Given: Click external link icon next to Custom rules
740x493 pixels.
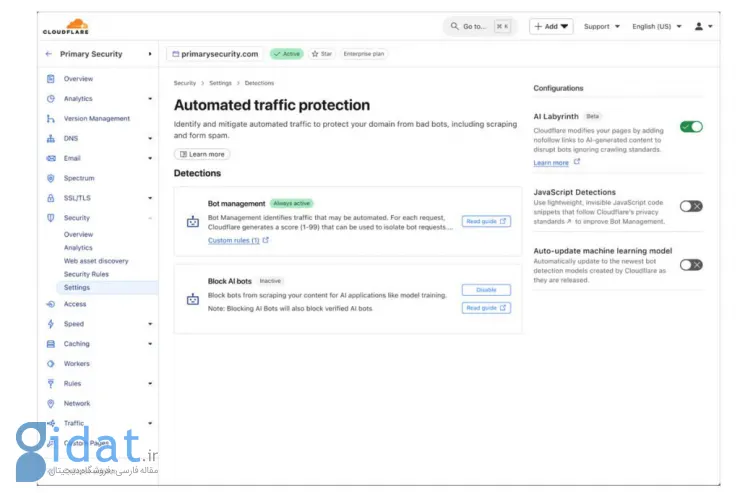Looking at the screenshot, I should click(266, 240).
